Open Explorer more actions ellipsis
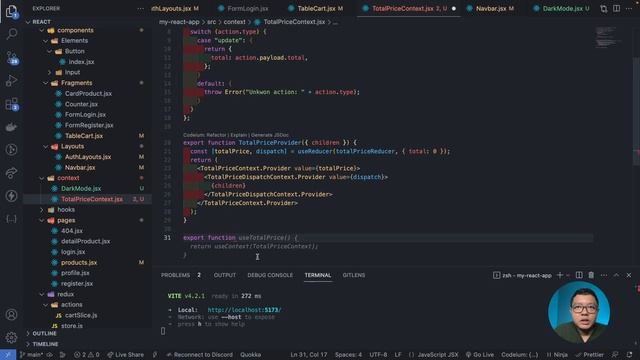This screenshot has width=640, height=360. pyautogui.click(x=140, y=8)
